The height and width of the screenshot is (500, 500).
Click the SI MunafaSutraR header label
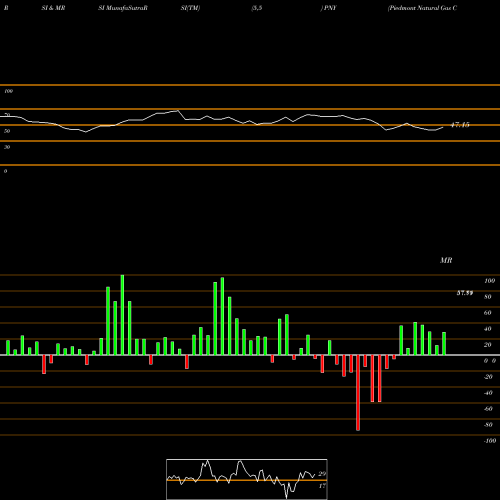click(123, 8)
